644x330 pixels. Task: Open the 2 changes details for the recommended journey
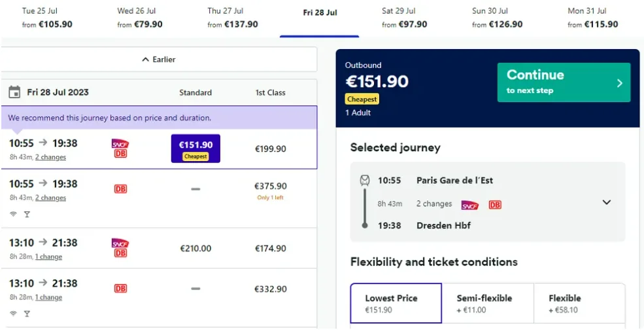coord(50,157)
